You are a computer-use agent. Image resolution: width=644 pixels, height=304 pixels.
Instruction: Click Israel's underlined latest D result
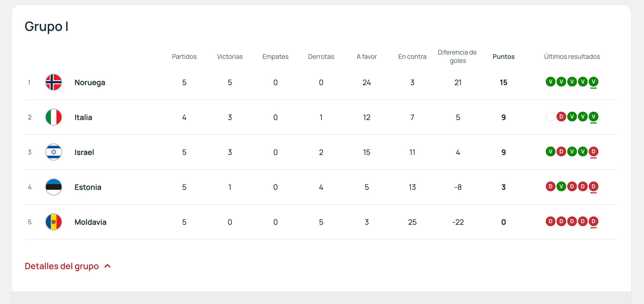tap(593, 151)
